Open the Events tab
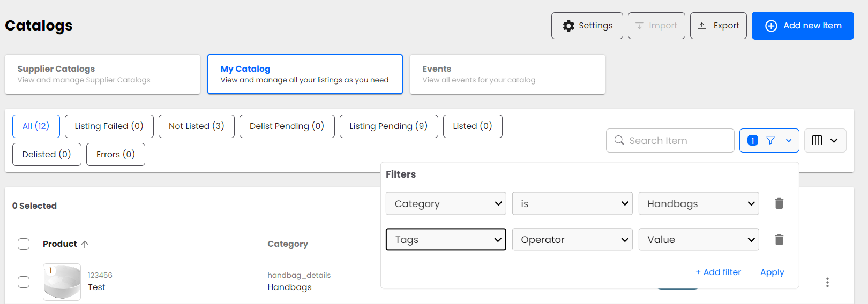 pyautogui.click(x=507, y=74)
